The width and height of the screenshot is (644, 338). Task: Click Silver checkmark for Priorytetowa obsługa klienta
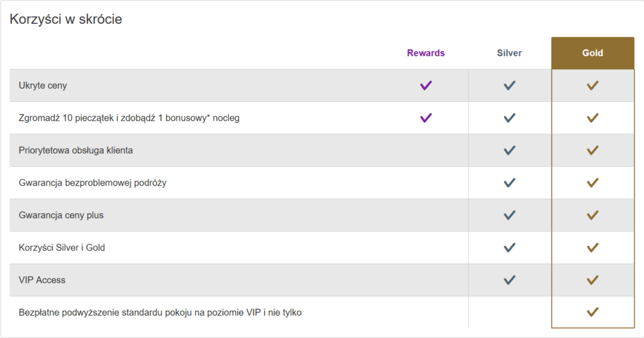509,150
